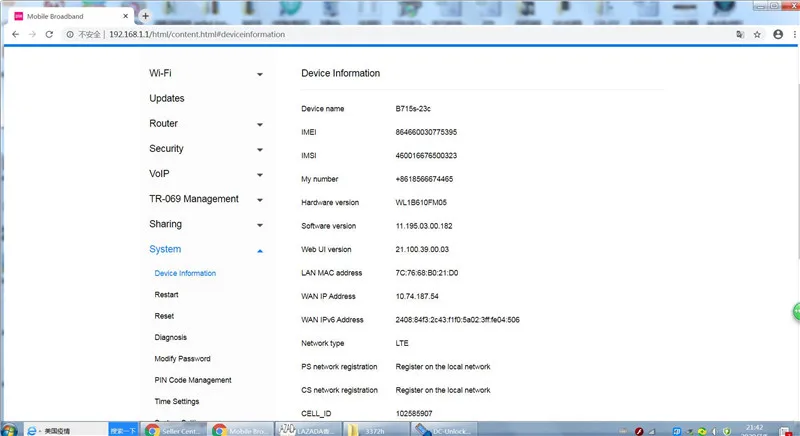Open PIN Code Management

193,381
